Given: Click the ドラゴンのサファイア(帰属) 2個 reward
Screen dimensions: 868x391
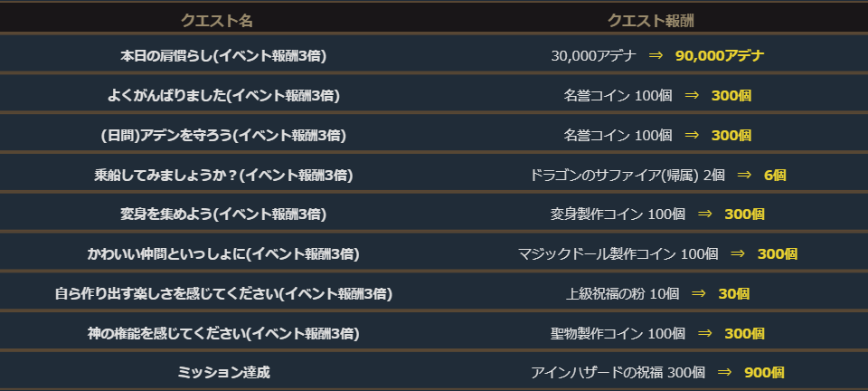Looking at the screenshot, I should click(x=627, y=175).
